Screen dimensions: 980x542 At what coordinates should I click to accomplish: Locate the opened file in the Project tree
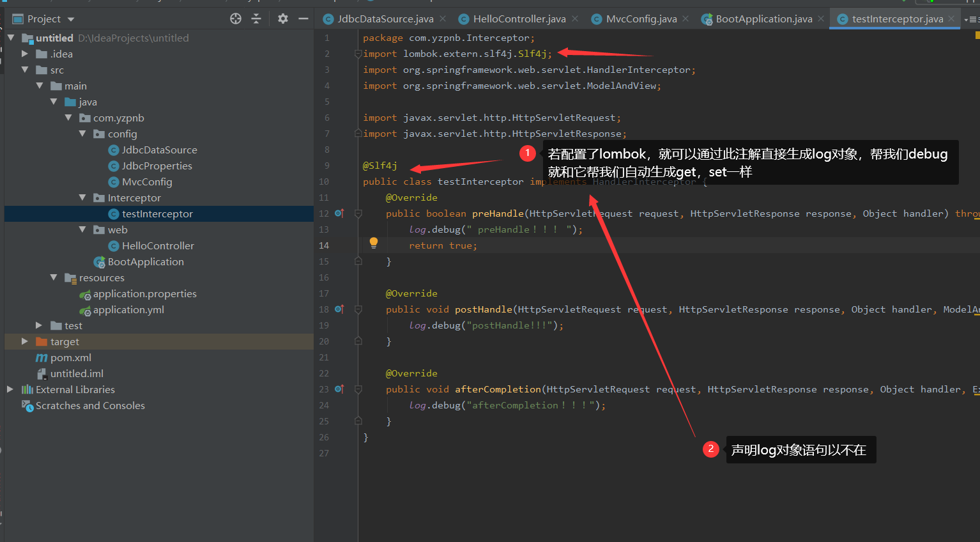[236, 19]
